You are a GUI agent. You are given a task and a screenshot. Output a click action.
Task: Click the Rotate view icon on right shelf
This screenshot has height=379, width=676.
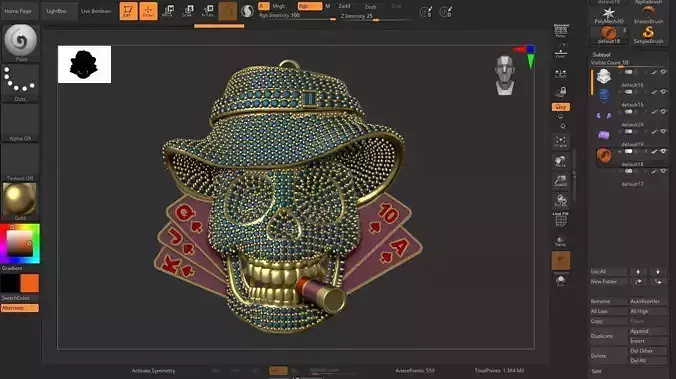(560, 200)
